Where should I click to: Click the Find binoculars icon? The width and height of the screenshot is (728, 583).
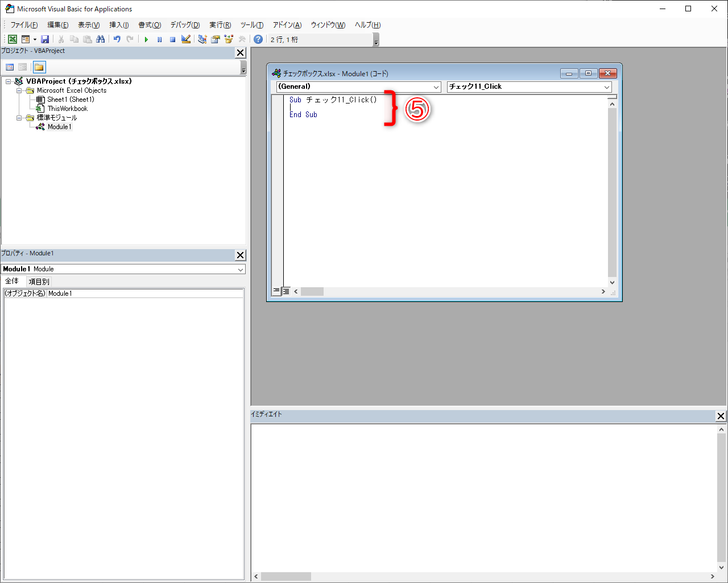101,39
